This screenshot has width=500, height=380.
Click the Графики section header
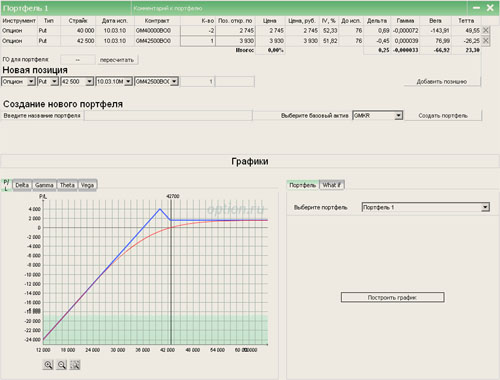pyautogui.click(x=250, y=161)
